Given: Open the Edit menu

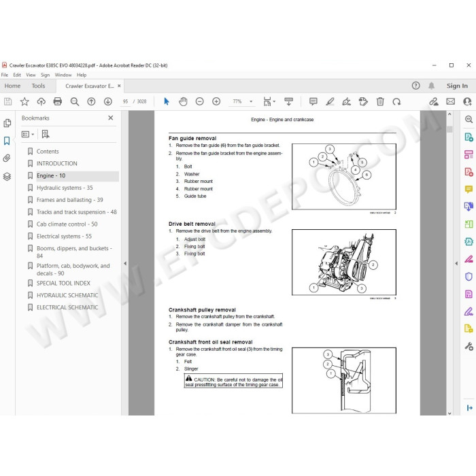Looking at the screenshot, I should 17,75.
